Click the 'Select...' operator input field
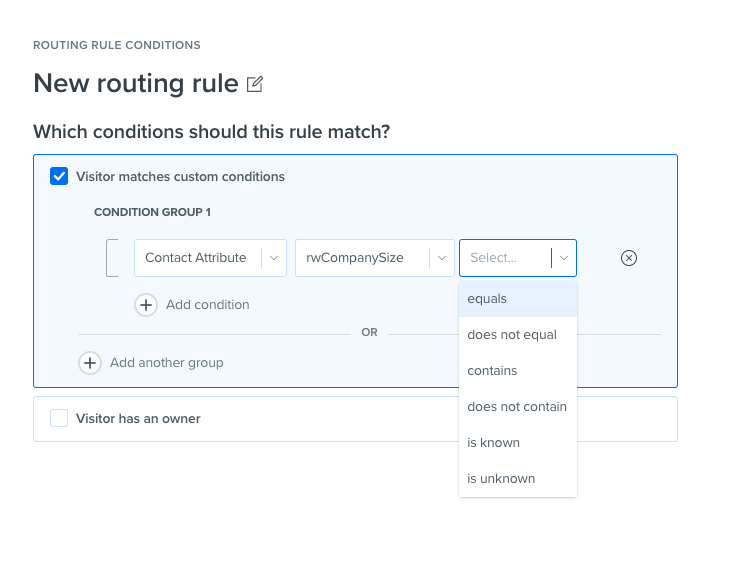 pos(503,258)
